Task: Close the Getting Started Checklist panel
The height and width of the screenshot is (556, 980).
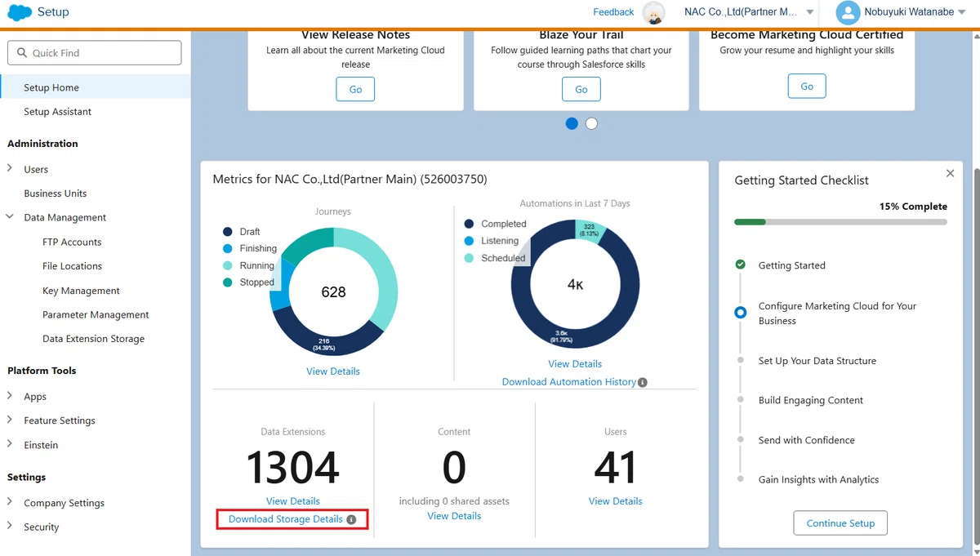Action: (x=950, y=173)
